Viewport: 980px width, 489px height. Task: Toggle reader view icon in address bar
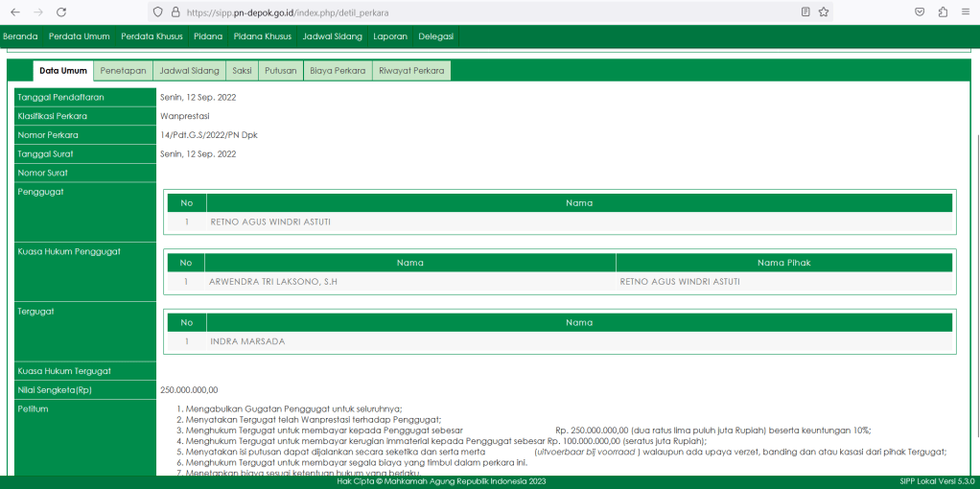[805, 12]
